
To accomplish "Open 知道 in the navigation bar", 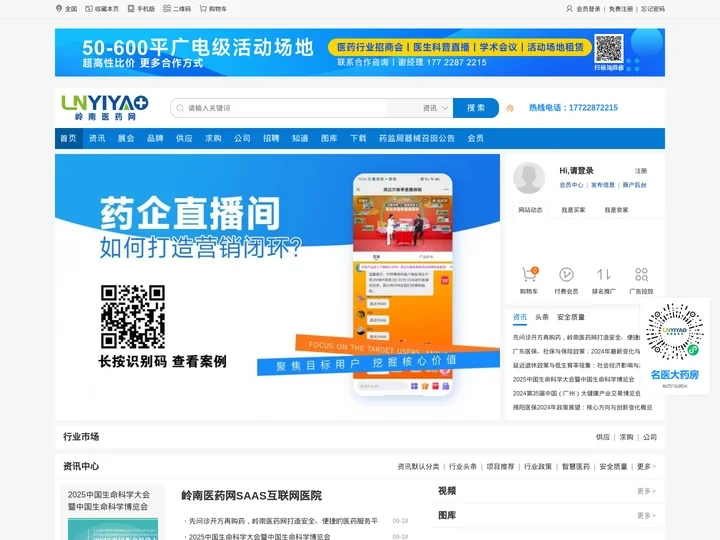I will (x=300, y=138).
